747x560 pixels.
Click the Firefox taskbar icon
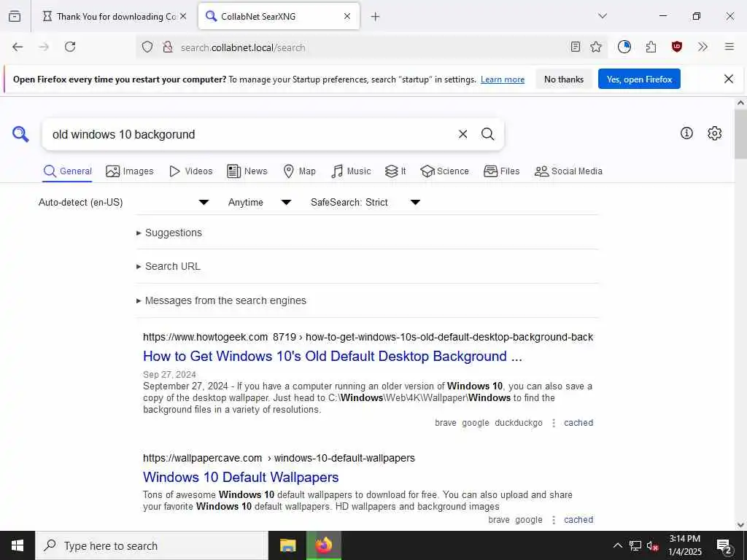(x=323, y=545)
